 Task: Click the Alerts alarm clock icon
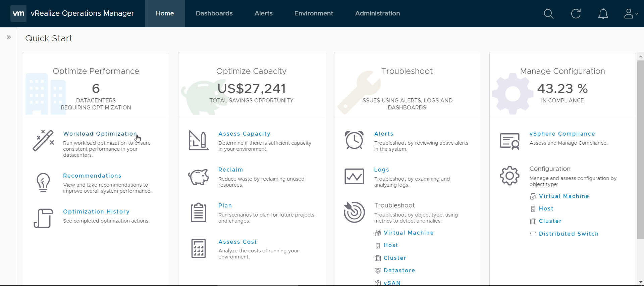[354, 140]
